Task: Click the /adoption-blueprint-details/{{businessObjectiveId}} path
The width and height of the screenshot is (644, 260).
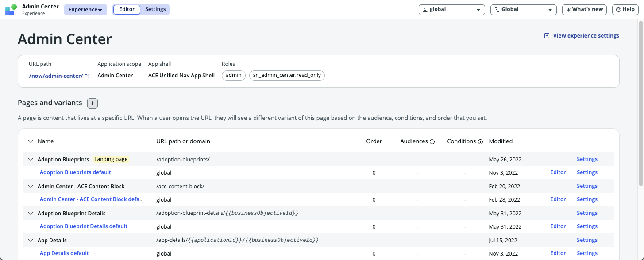Action: pos(227,214)
